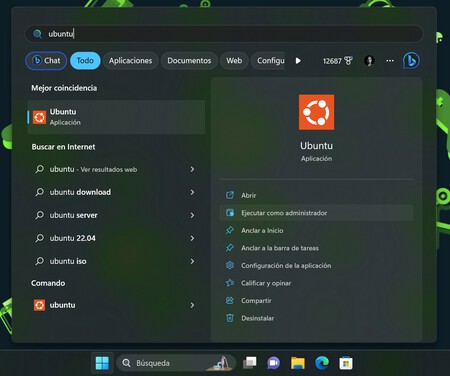Click the search magnifier icon in the search box

[37, 34]
